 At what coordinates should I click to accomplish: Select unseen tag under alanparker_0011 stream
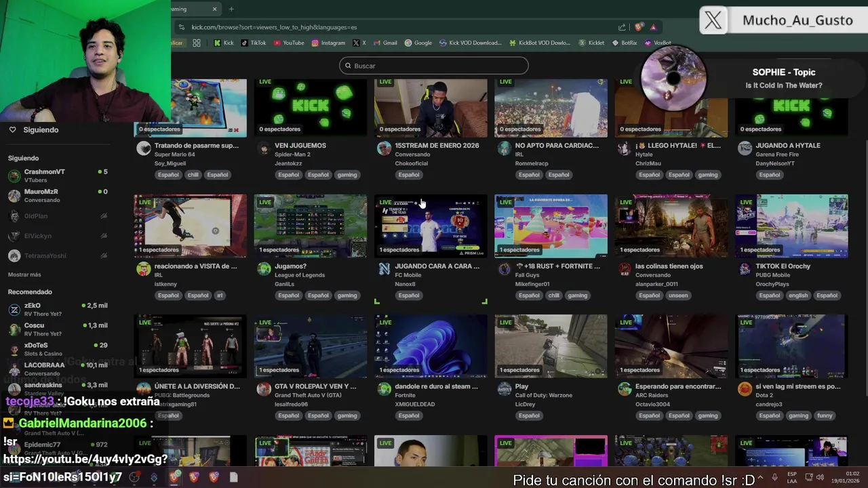pyautogui.click(x=678, y=296)
